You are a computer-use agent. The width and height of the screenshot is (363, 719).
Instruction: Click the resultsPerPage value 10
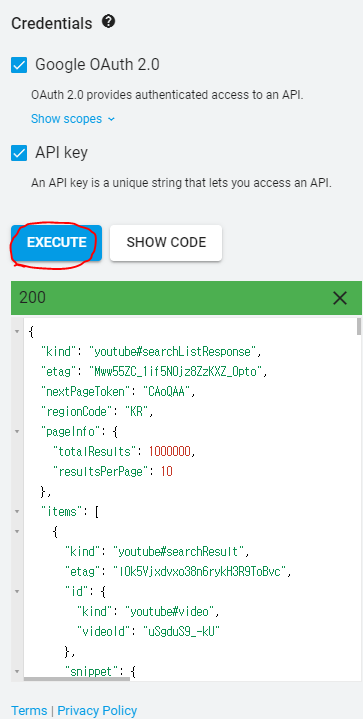pos(166,471)
